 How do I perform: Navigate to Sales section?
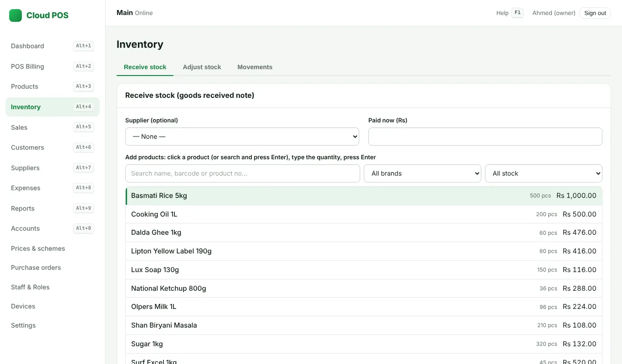point(52,127)
